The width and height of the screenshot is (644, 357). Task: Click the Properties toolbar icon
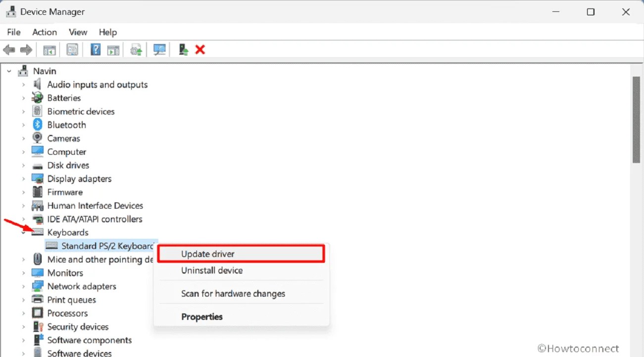pos(72,49)
